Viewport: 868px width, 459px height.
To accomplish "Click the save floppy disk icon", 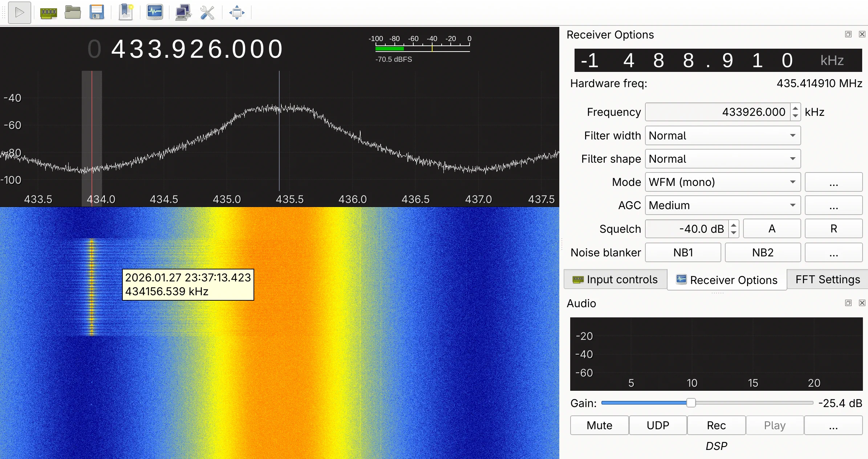I will 97,12.
